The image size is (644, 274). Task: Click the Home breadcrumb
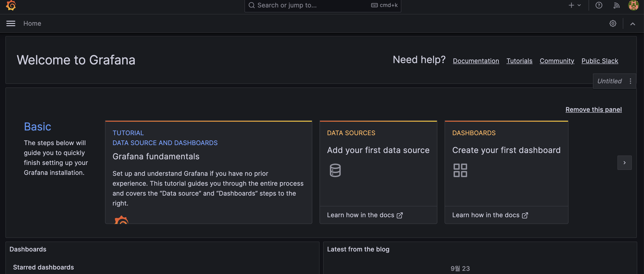pyautogui.click(x=32, y=23)
